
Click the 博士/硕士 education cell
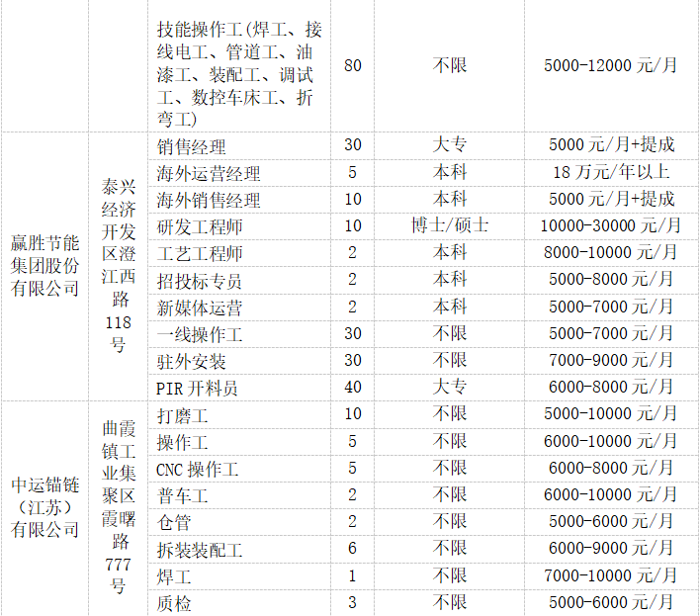pos(450,225)
